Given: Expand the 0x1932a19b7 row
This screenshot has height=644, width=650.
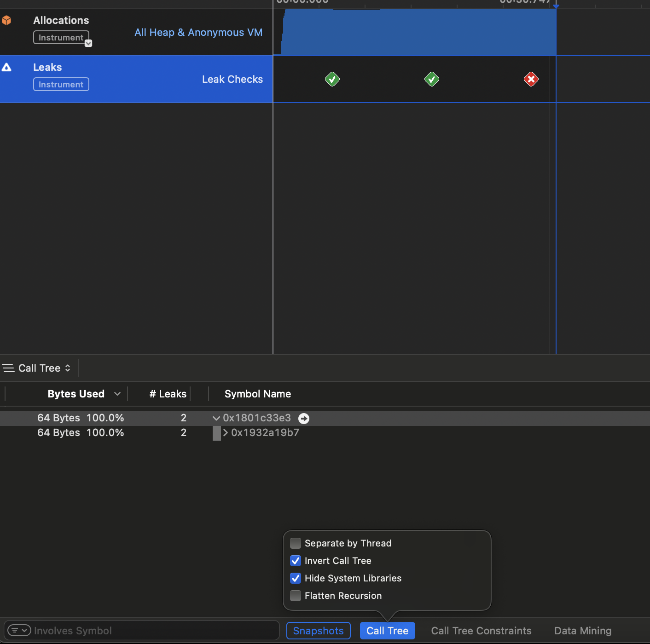Looking at the screenshot, I should coord(226,433).
